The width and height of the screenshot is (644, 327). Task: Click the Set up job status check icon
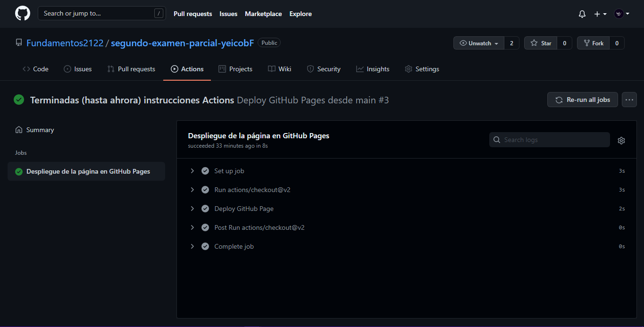[x=205, y=171]
